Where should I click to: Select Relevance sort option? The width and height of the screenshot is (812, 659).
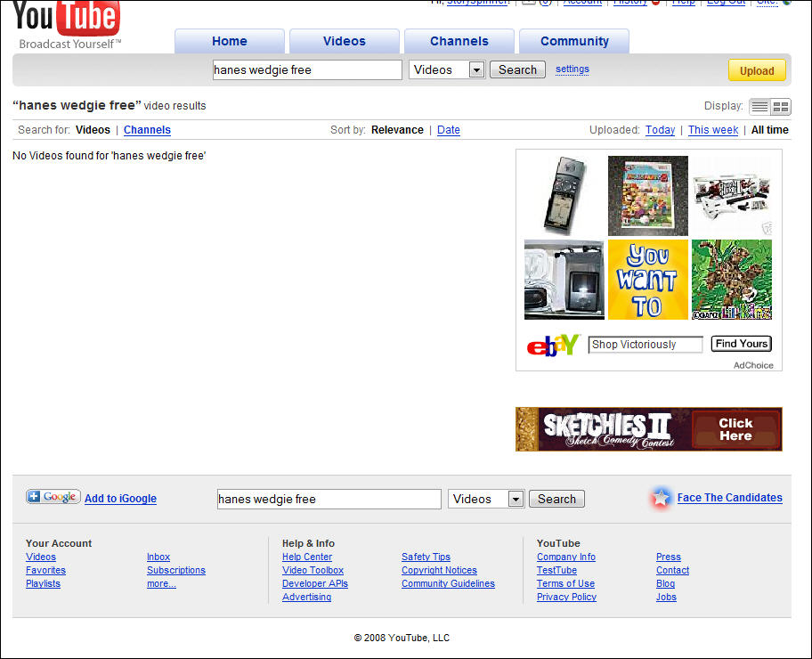[x=397, y=130]
